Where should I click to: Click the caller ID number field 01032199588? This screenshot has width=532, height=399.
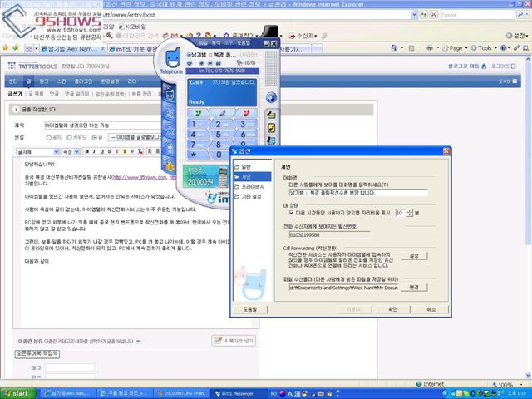pos(329,234)
